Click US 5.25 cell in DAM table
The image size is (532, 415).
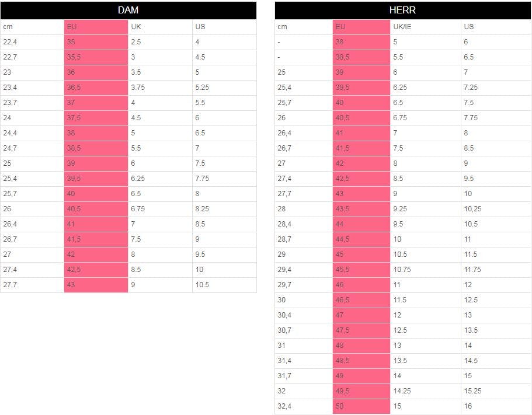224,88
